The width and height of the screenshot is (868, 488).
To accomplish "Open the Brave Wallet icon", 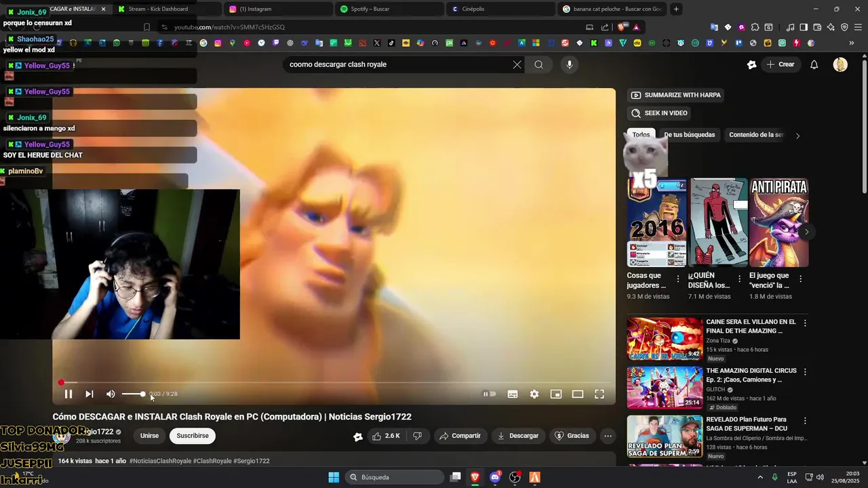I will [817, 27].
